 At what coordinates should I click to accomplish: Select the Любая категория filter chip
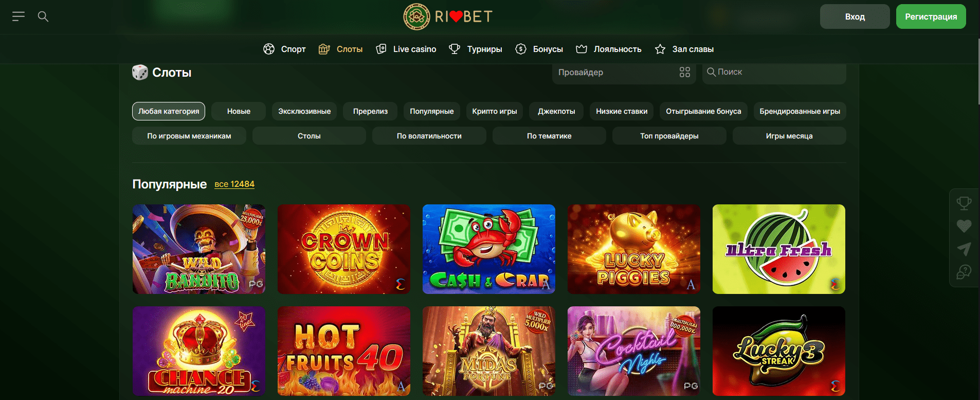coord(169,111)
